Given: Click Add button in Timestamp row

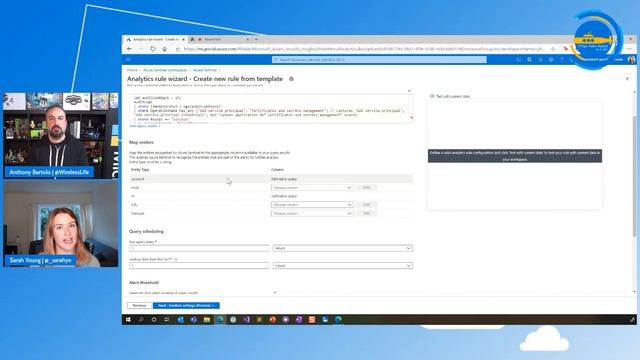Looking at the screenshot, I should pyautogui.click(x=367, y=213).
